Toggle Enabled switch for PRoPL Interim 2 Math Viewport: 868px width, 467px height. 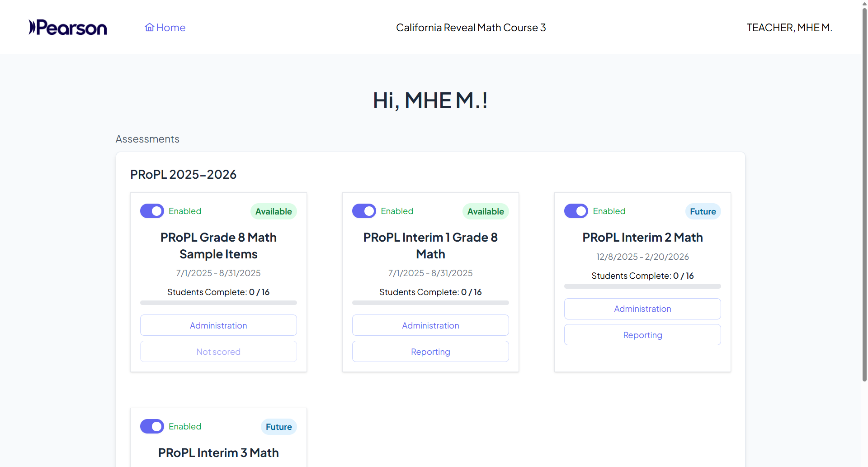[576, 211]
